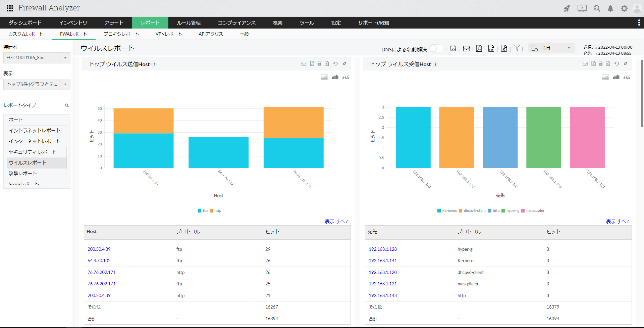Screen dimensions: 644x328
Task: Export the whole report as PDF
Action: click(x=479, y=49)
